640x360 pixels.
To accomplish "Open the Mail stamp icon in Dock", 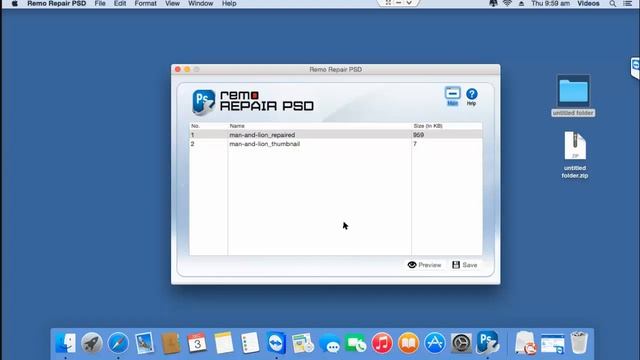I will 144,342.
